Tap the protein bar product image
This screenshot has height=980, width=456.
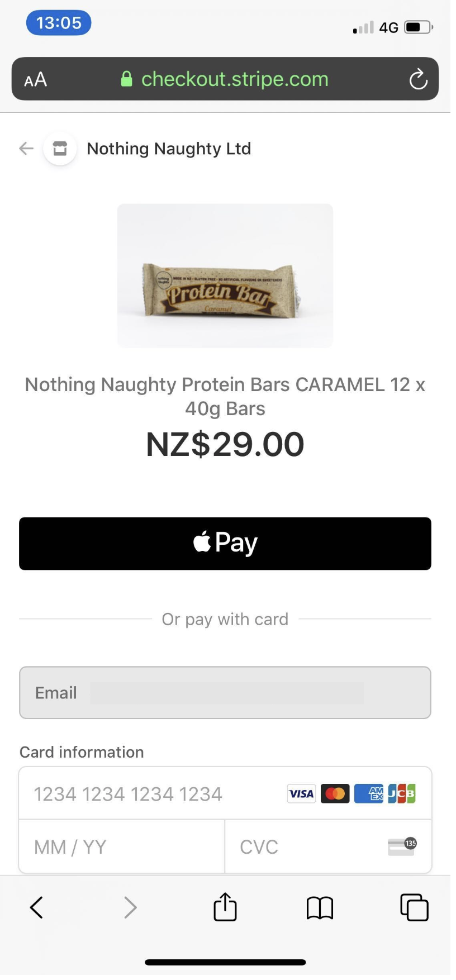[x=225, y=275]
